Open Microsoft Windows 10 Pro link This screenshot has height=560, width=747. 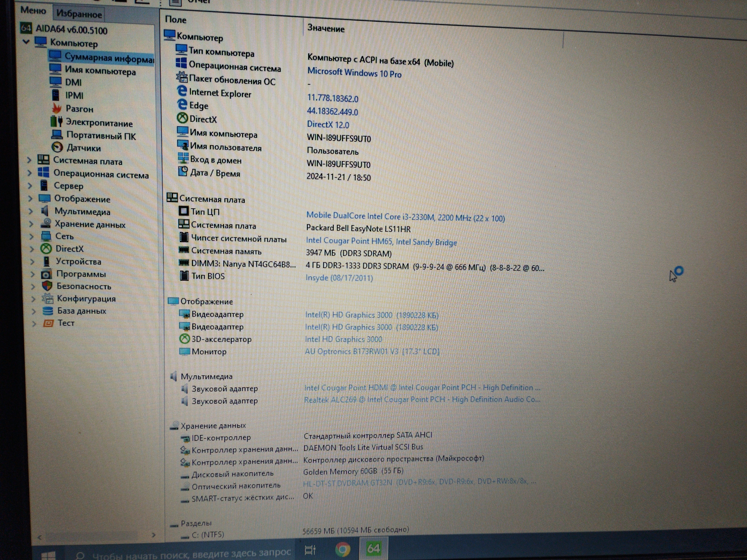(354, 73)
